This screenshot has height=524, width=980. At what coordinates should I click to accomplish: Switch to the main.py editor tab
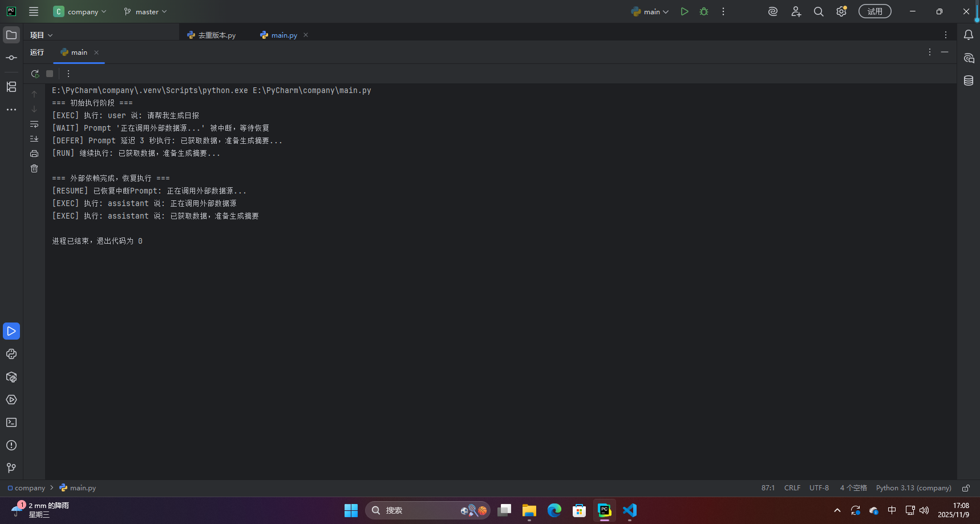tap(279, 35)
